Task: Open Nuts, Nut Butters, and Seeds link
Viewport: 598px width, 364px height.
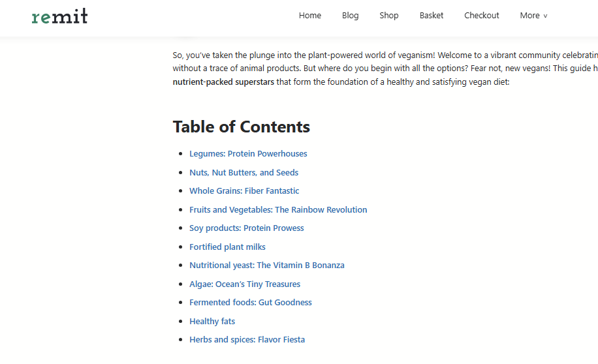Action: pos(244,172)
